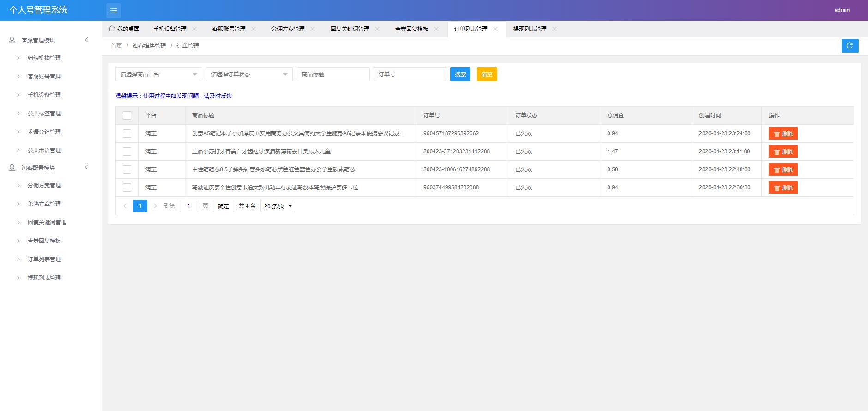Close the 分佣方案管理 tab
Viewport: 868px width, 411px height.
coord(313,29)
